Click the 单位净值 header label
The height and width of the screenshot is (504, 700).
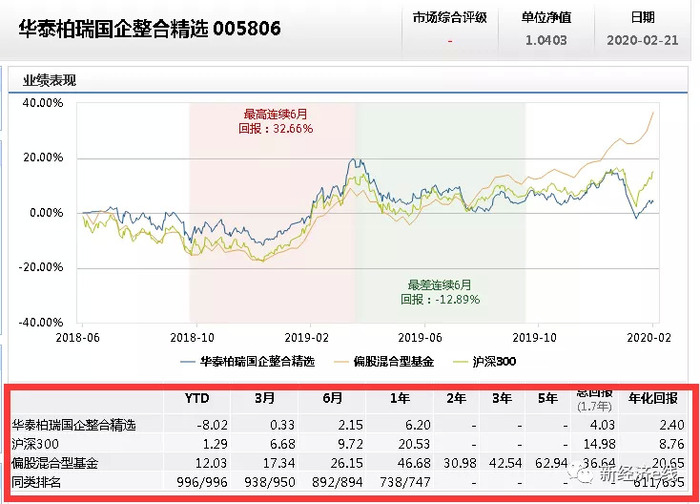[546, 18]
